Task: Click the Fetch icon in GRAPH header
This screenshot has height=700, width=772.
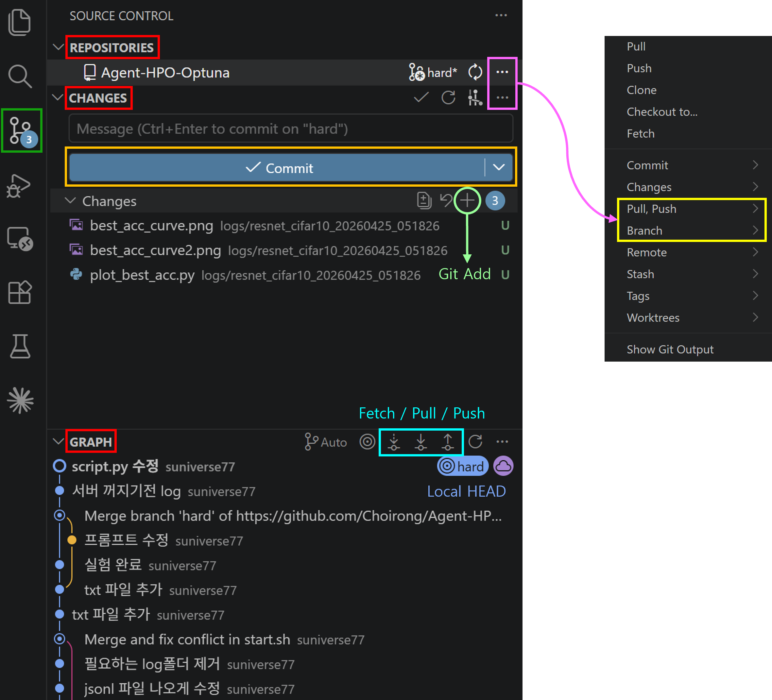Action: pyautogui.click(x=394, y=442)
